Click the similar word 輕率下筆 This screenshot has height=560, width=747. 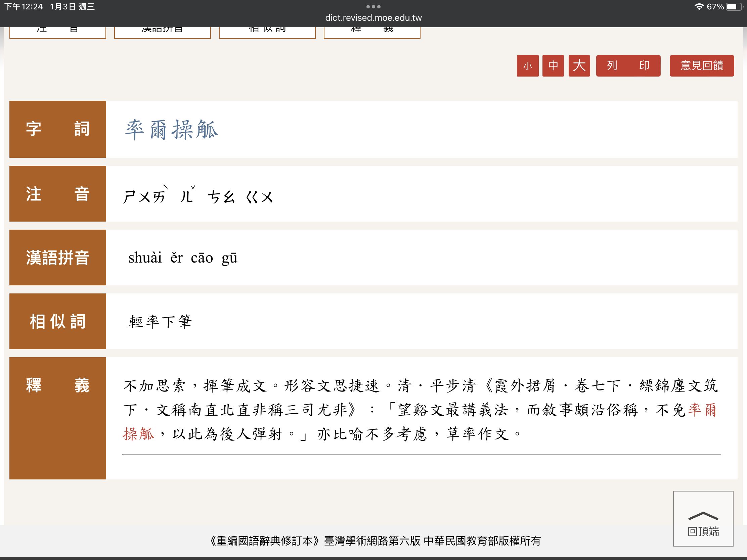coord(160,322)
